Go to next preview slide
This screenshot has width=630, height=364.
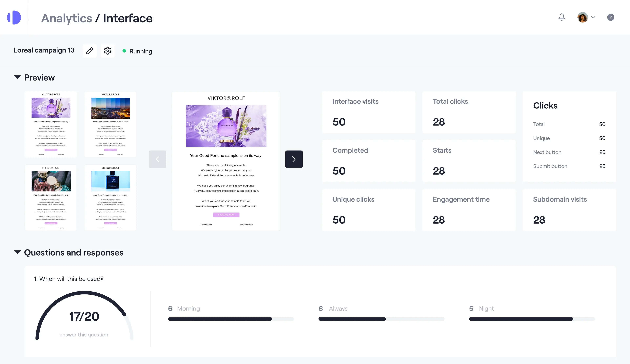coord(294,159)
